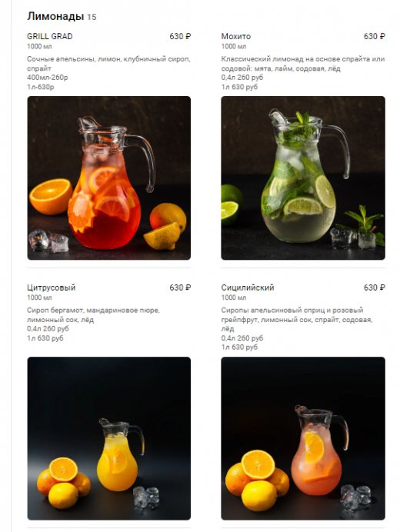Viewport: 400px width, 532px height.
Task: Click the 630 ₽ price of Мохито
Action: coord(374,36)
